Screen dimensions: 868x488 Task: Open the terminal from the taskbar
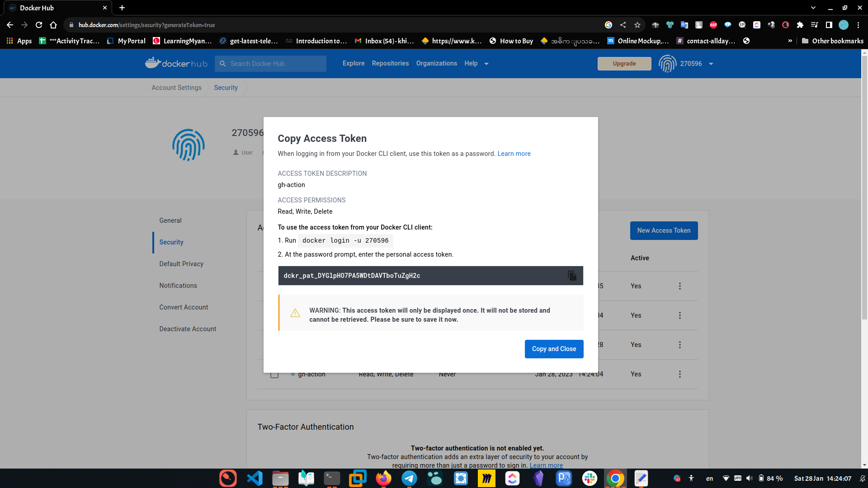point(332,478)
